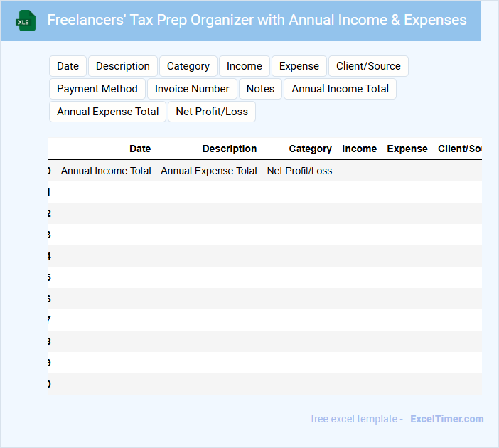Click the Income column header in table
The image size is (499, 448).
[x=359, y=149]
